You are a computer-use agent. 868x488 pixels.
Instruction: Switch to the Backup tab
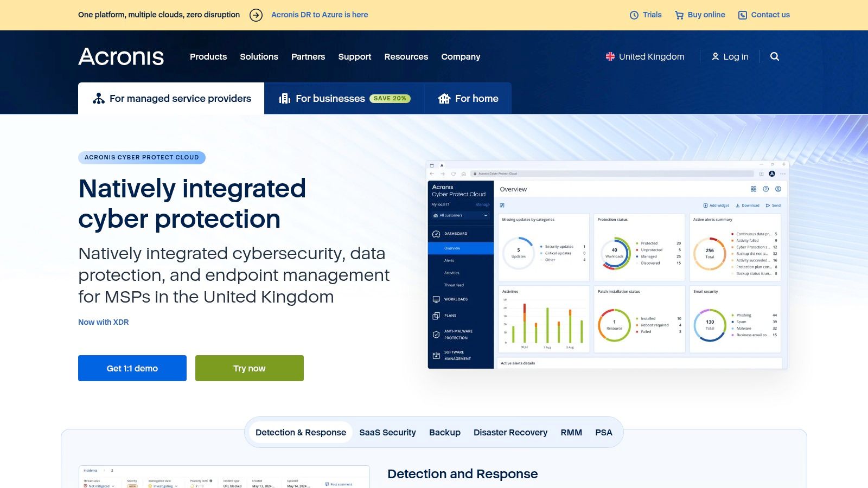(x=445, y=432)
